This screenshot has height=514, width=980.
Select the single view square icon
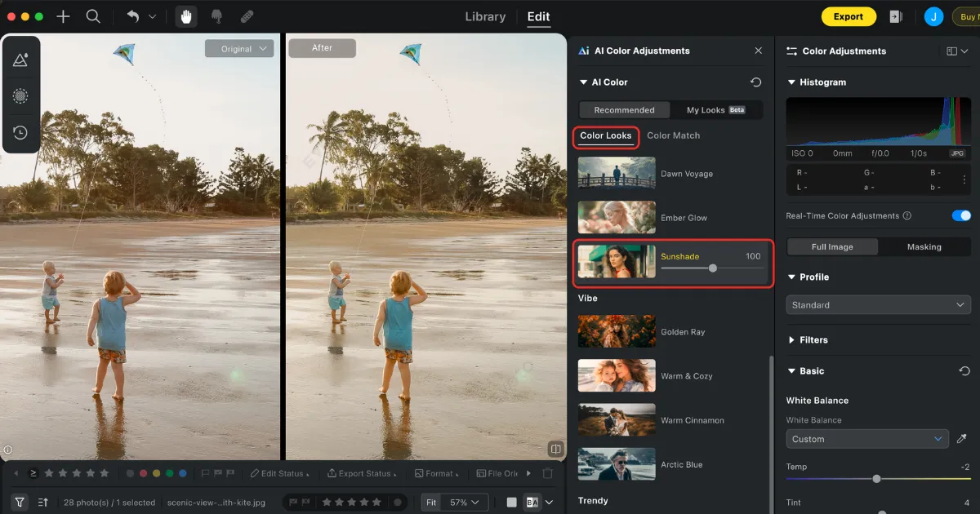(x=511, y=503)
